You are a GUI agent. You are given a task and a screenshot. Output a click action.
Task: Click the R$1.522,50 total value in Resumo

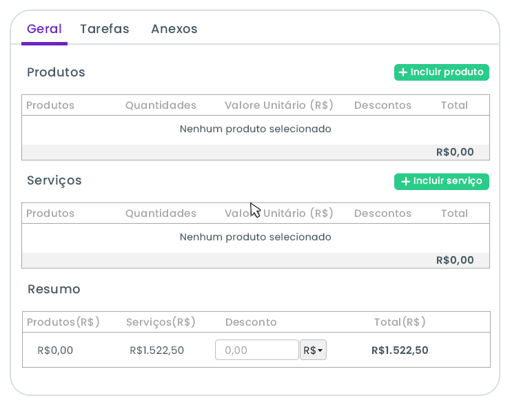point(400,350)
